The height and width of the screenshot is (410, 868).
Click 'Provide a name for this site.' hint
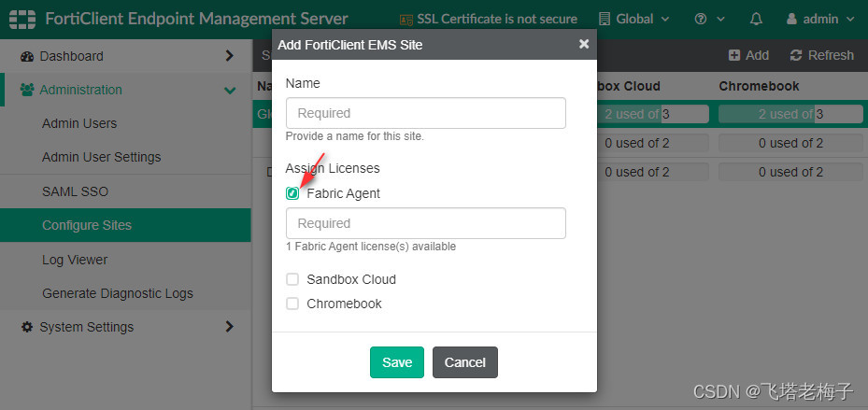[355, 136]
